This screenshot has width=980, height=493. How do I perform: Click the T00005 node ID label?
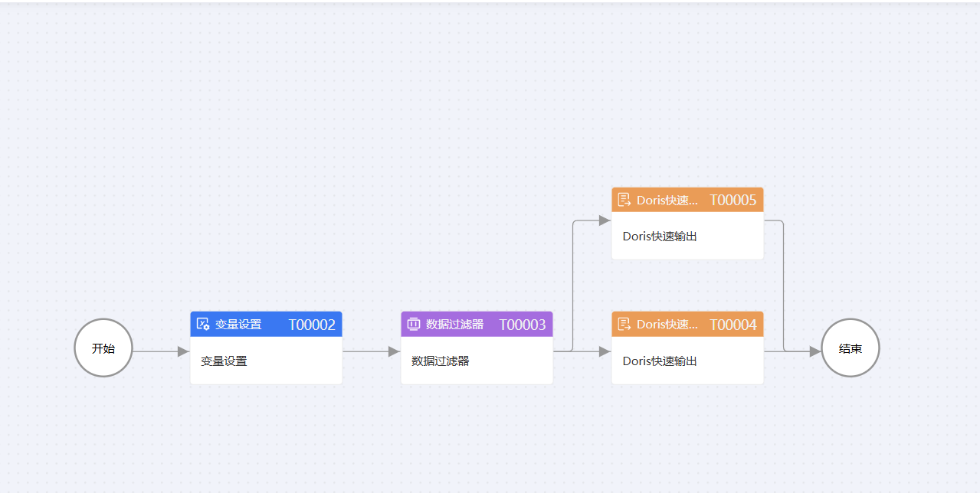733,201
